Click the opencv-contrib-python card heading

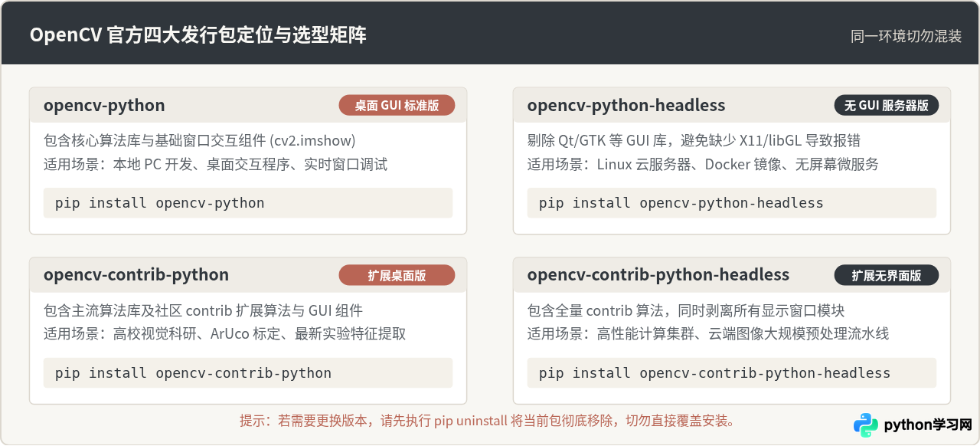pos(136,275)
